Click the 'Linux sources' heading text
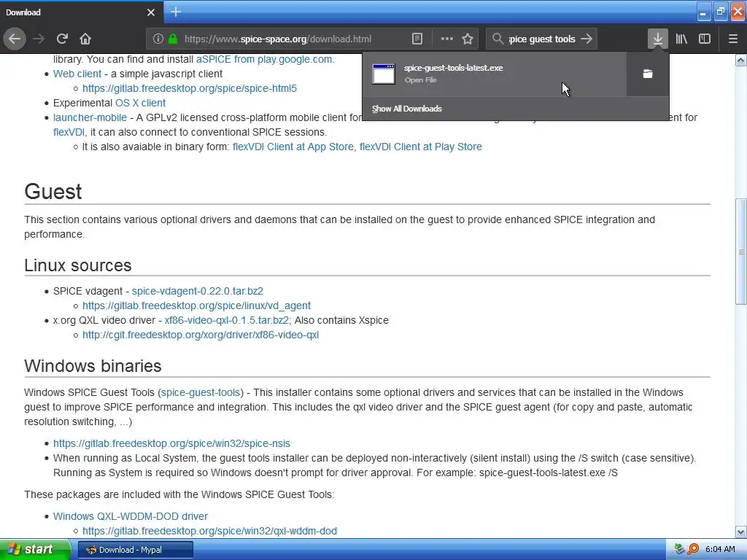747x560 pixels. [x=77, y=265]
